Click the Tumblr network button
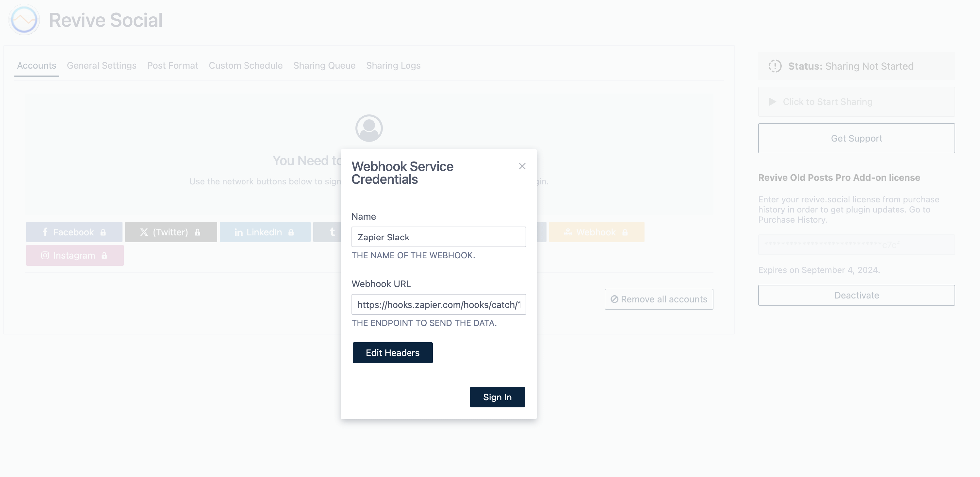This screenshot has width=980, height=477. [x=330, y=232]
